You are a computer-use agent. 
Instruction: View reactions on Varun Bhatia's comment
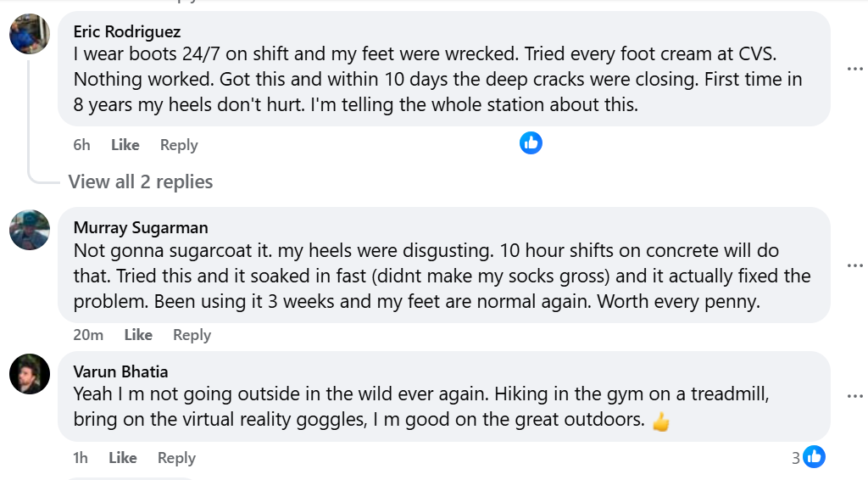(809, 458)
